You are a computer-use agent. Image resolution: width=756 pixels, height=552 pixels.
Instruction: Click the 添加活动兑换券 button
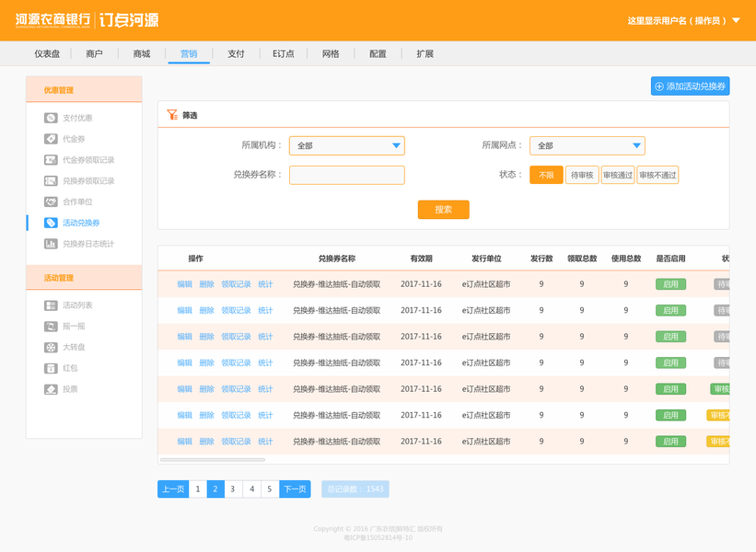pos(690,86)
